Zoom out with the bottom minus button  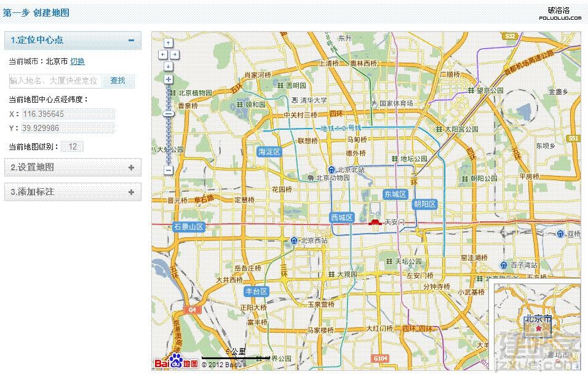[x=169, y=170]
